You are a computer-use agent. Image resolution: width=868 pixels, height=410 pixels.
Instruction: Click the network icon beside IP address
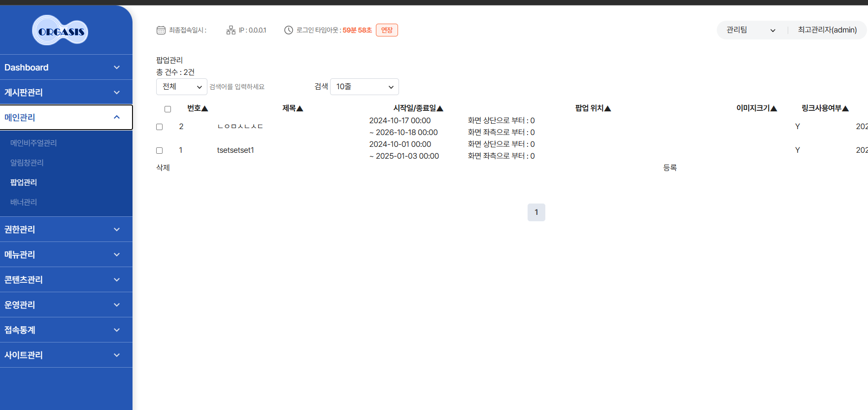(x=231, y=30)
